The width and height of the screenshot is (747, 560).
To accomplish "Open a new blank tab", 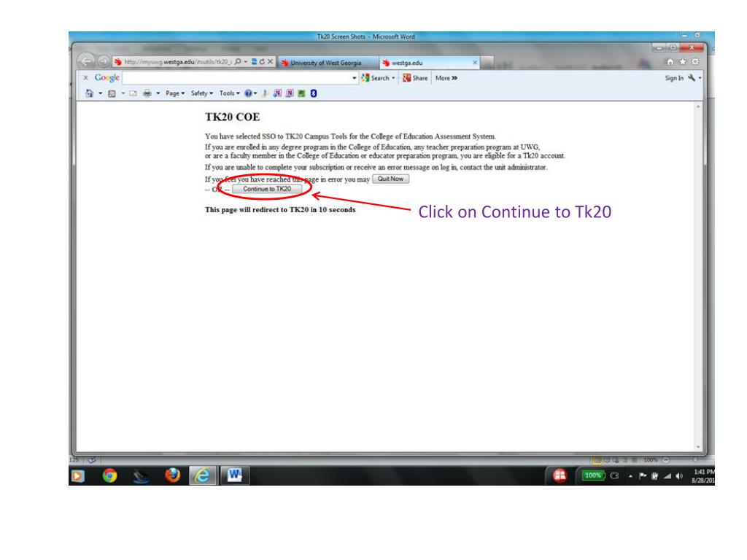I will [x=487, y=63].
